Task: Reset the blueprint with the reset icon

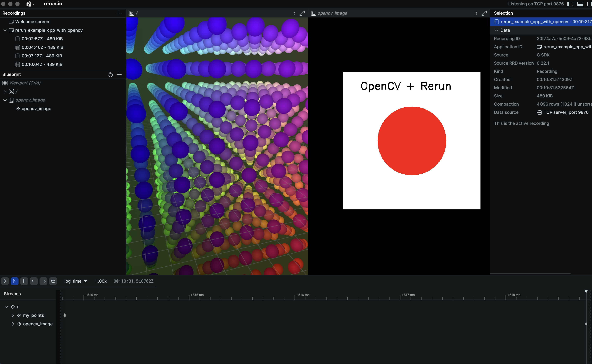Action: point(110,74)
